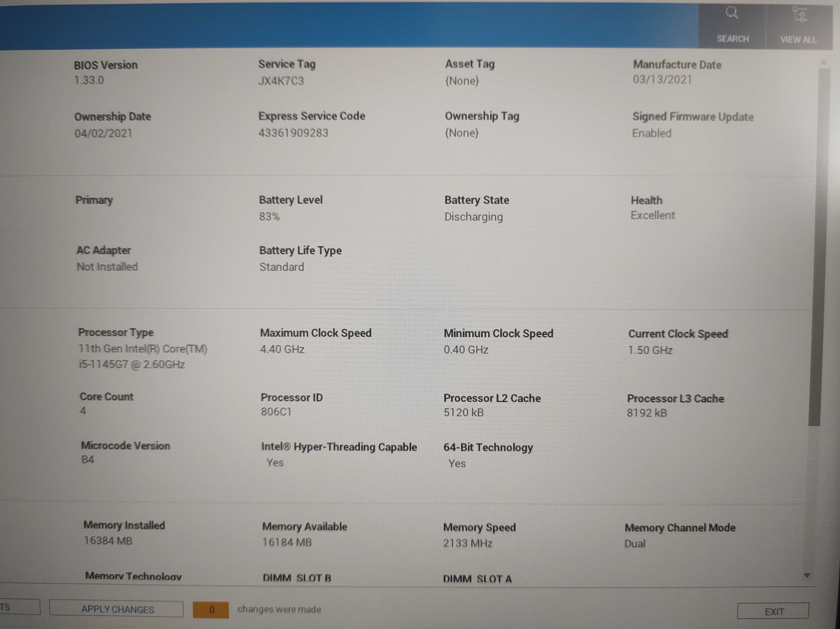840x629 pixels.
Task: Click the Battery Level value 83%
Action: pos(270,217)
